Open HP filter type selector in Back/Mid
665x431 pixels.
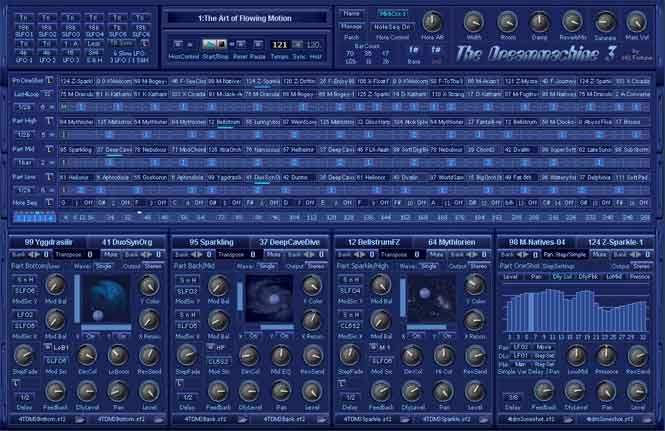pos(221,347)
